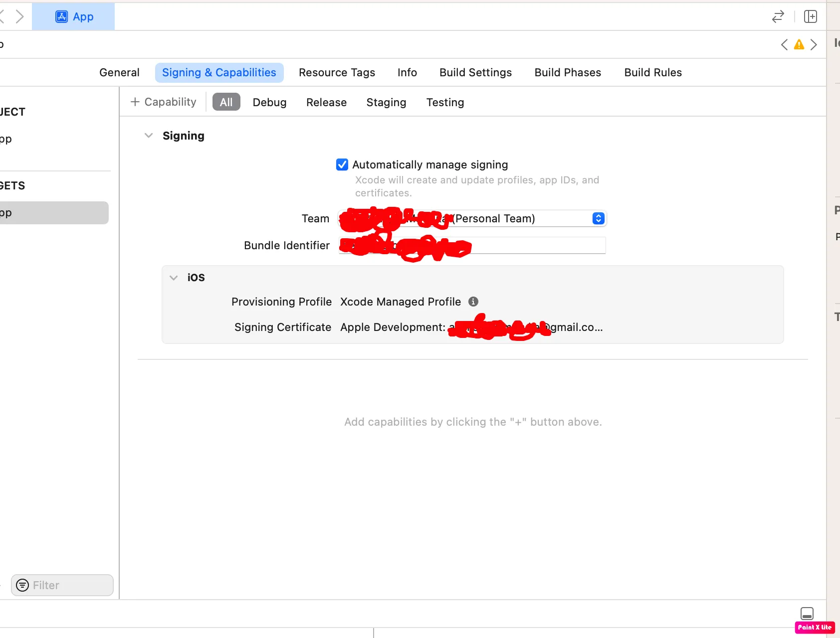Select the highlighted target in the sidebar
This screenshot has height=638, width=840.
coord(54,213)
